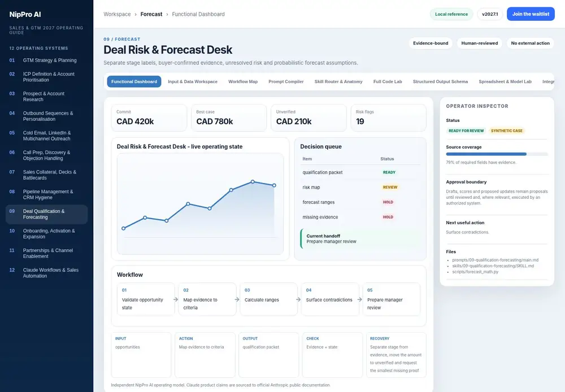Click the Evidence-bound chip
The image size is (565, 392).
[431, 43]
